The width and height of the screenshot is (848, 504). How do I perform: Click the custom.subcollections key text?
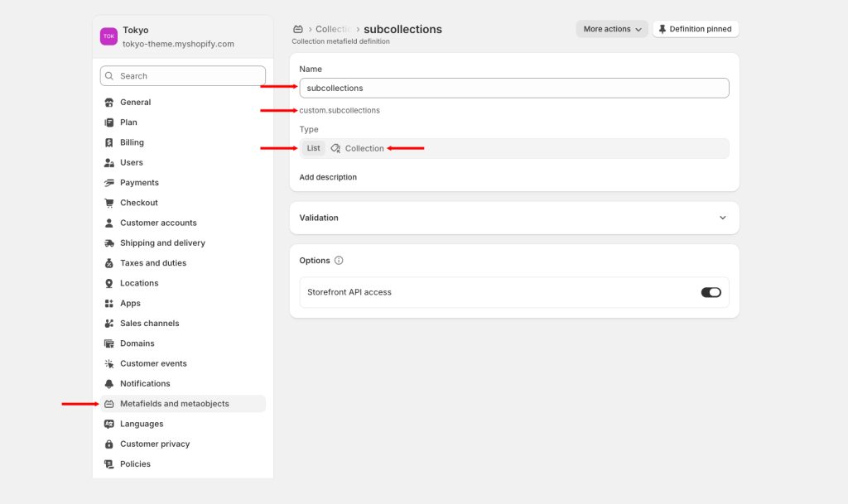340,110
